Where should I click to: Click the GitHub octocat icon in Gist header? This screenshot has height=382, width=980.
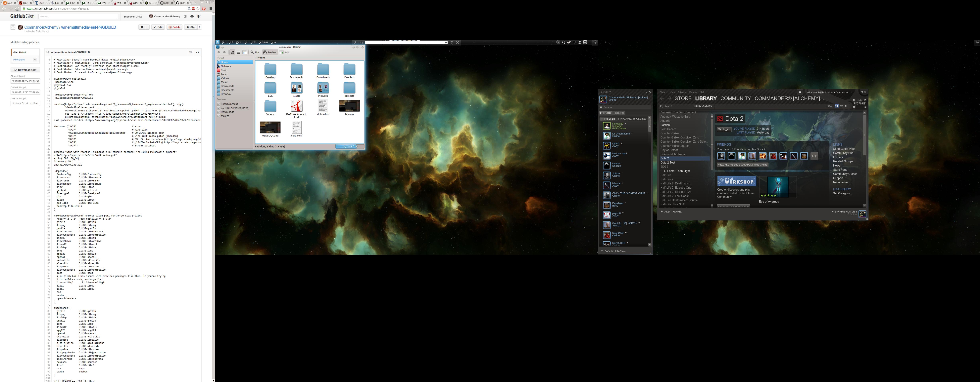coord(192,16)
